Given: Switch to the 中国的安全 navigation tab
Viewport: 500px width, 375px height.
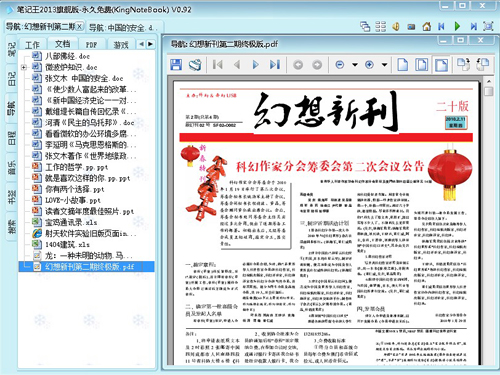Looking at the screenshot, I should (122, 27).
